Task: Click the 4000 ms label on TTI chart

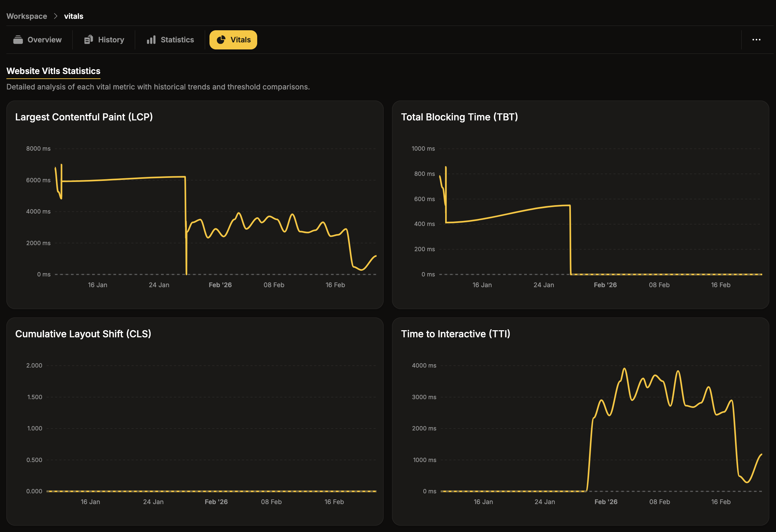Action: click(424, 366)
